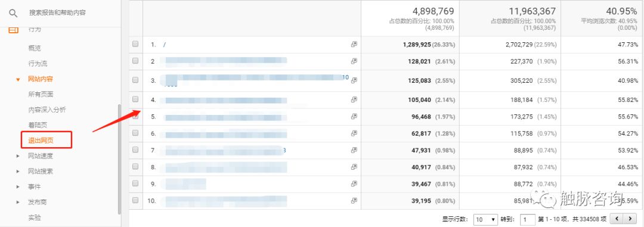
Task: Click the 转到 page number input
Action: click(x=528, y=219)
